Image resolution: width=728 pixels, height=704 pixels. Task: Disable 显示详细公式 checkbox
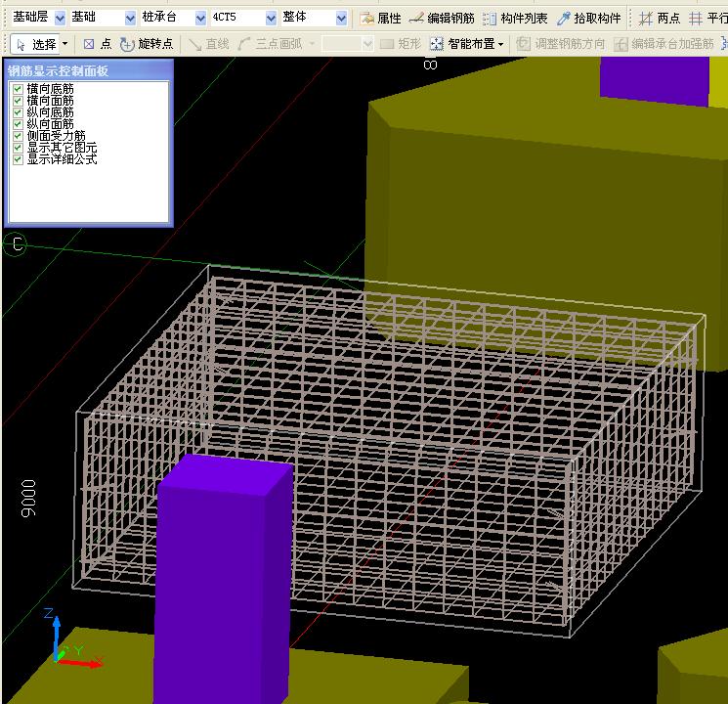(18, 158)
